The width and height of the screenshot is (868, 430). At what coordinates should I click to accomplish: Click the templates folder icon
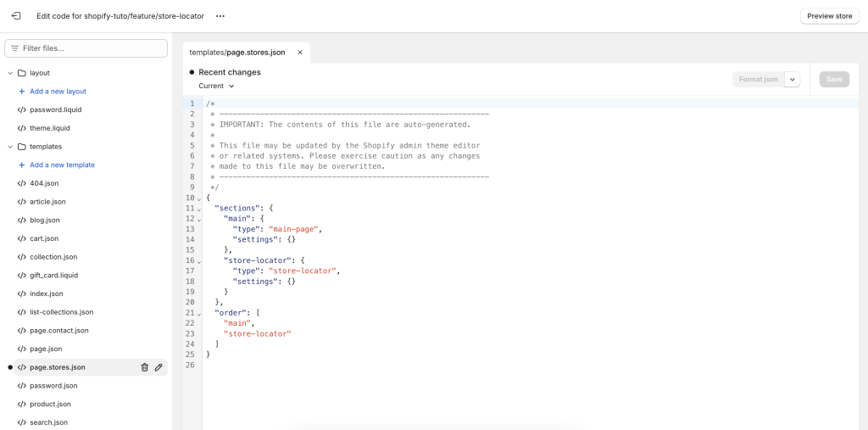tap(22, 147)
